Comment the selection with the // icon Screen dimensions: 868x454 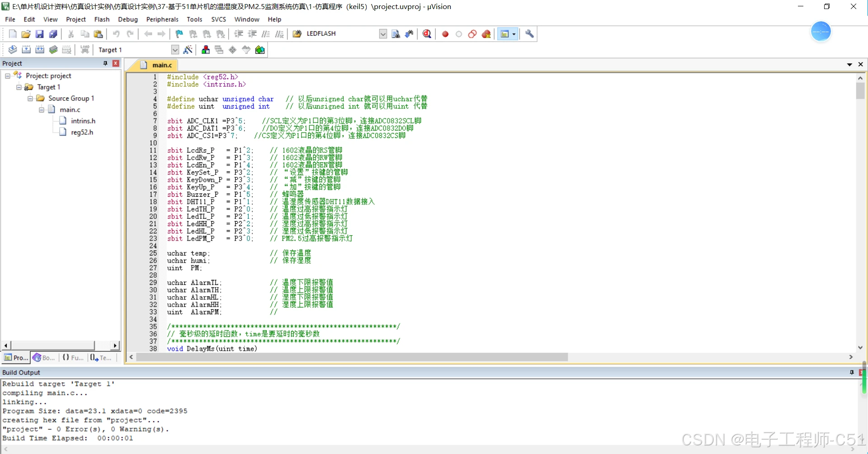point(266,34)
